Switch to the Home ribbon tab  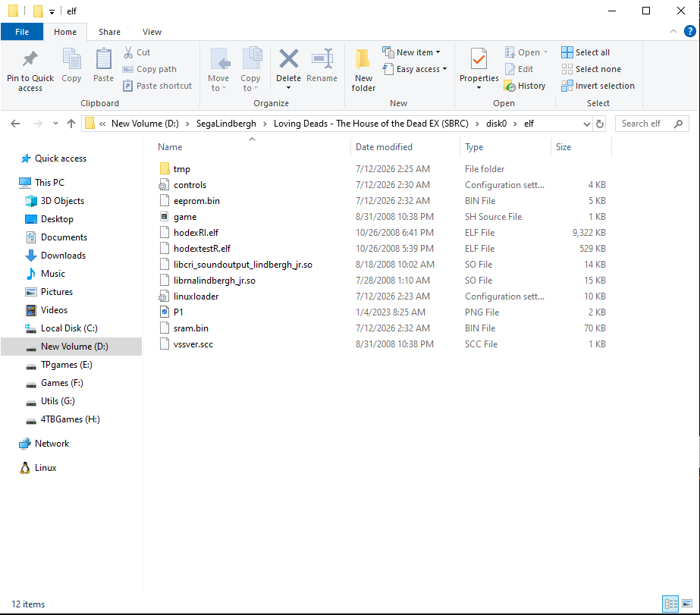tap(65, 32)
